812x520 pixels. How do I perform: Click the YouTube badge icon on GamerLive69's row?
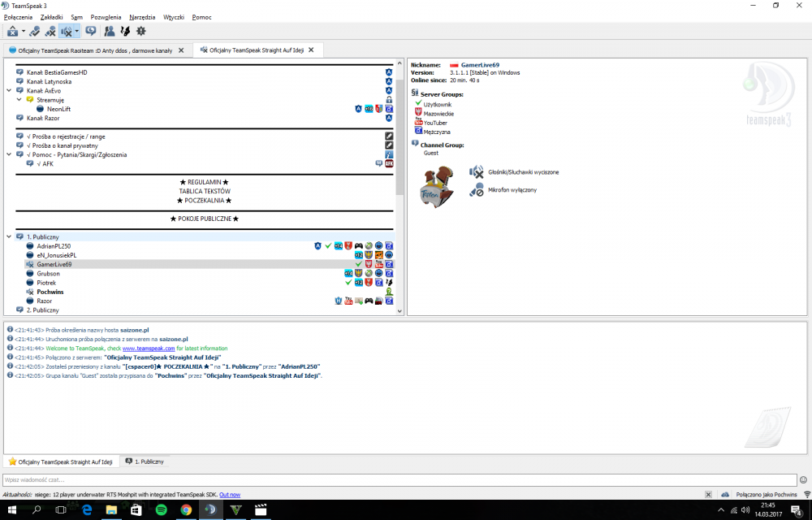tap(378, 264)
